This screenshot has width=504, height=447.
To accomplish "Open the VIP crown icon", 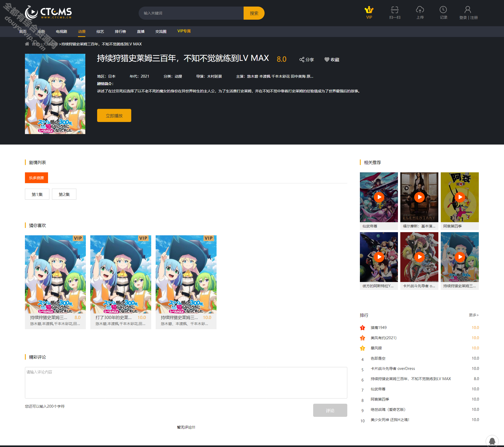I will tap(369, 10).
